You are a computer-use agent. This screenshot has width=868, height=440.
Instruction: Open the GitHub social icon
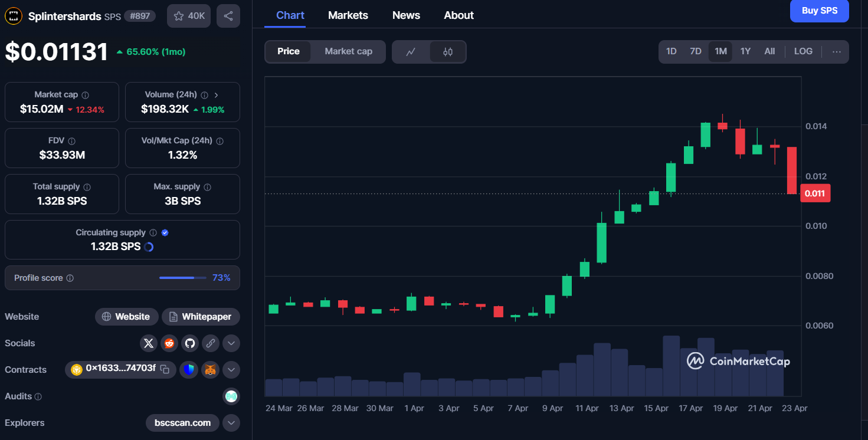[x=189, y=343]
